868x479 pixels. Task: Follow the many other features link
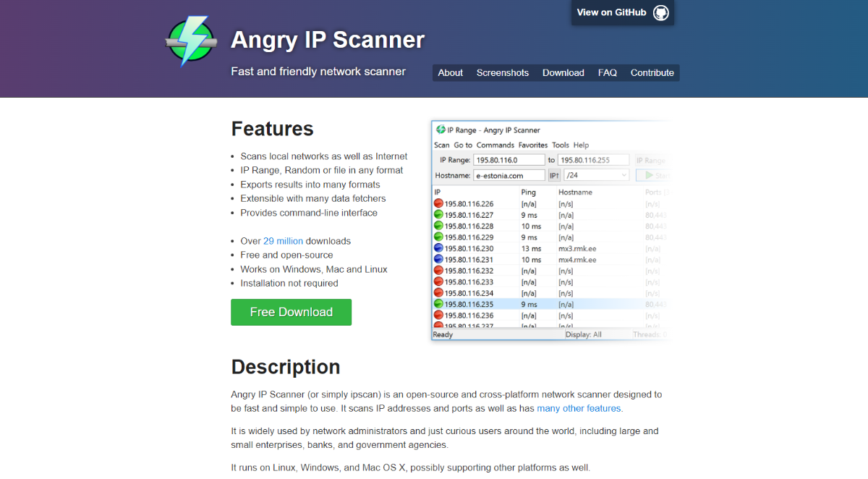click(x=579, y=408)
